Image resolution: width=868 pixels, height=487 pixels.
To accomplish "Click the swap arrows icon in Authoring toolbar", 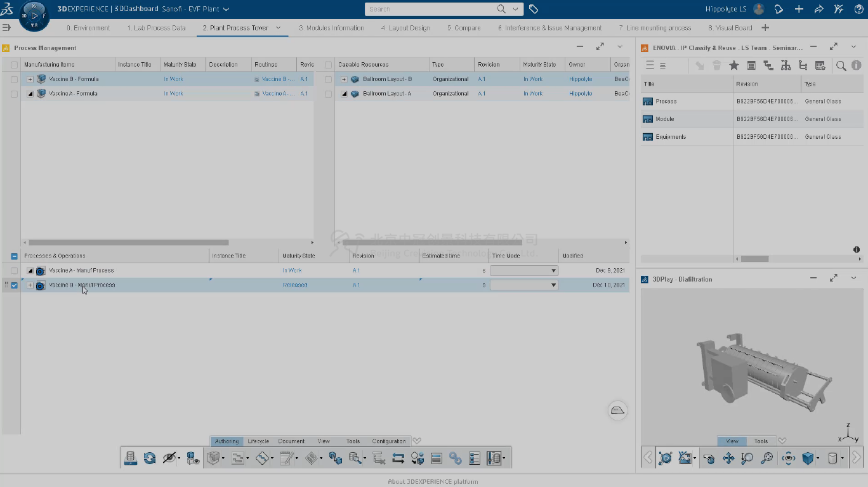I will [x=398, y=458].
